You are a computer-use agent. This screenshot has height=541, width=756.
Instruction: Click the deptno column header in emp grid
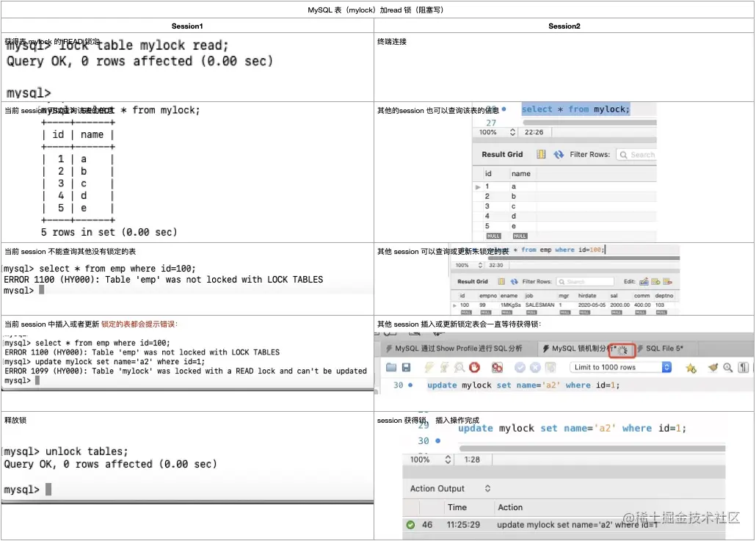click(x=664, y=296)
